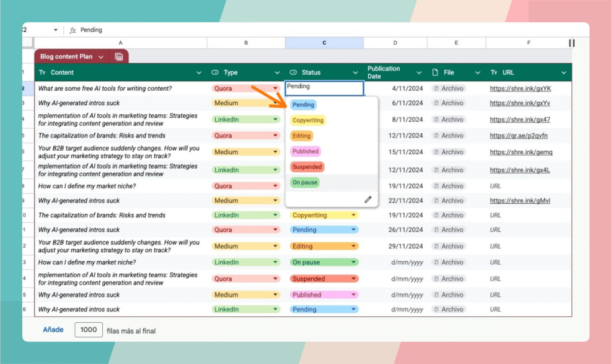The height and width of the screenshot is (364, 612).
Task: Open the name box dropdown arrow
Action: (56, 30)
